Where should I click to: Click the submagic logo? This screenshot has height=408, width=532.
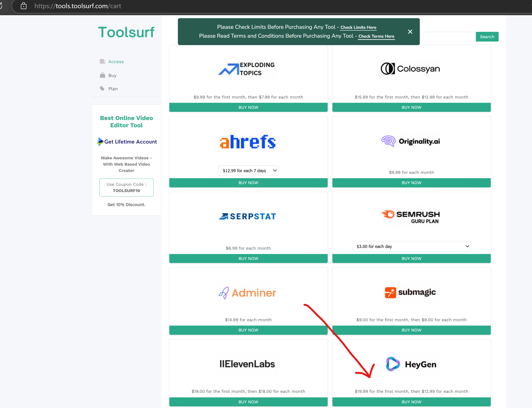point(410,292)
